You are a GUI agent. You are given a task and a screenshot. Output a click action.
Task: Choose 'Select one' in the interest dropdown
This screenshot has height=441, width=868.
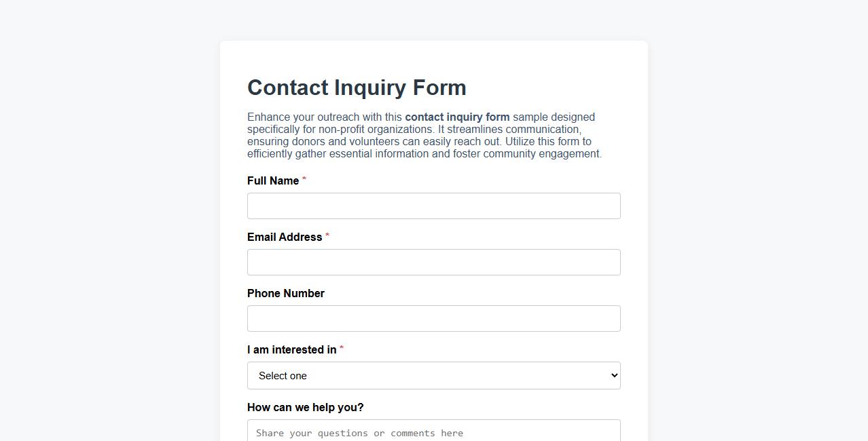(x=433, y=375)
